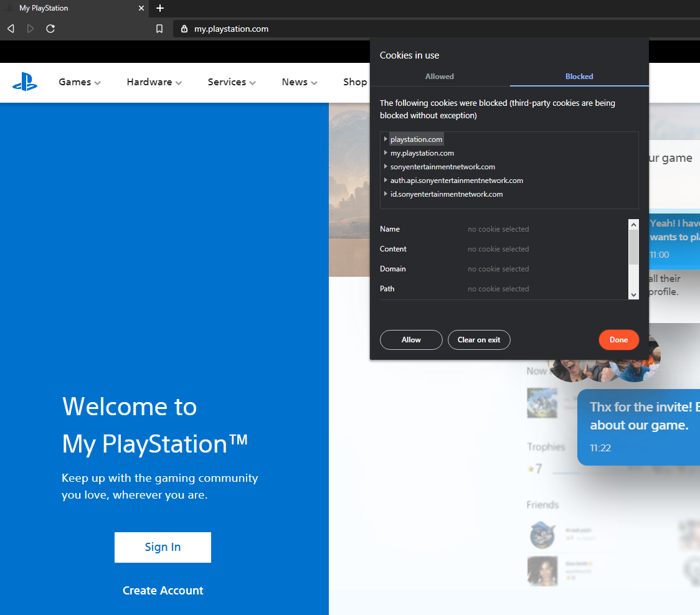The height and width of the screenshot is (615, 700).
Task: Click the Thx for the invite chat bubble
Action: 638,427
